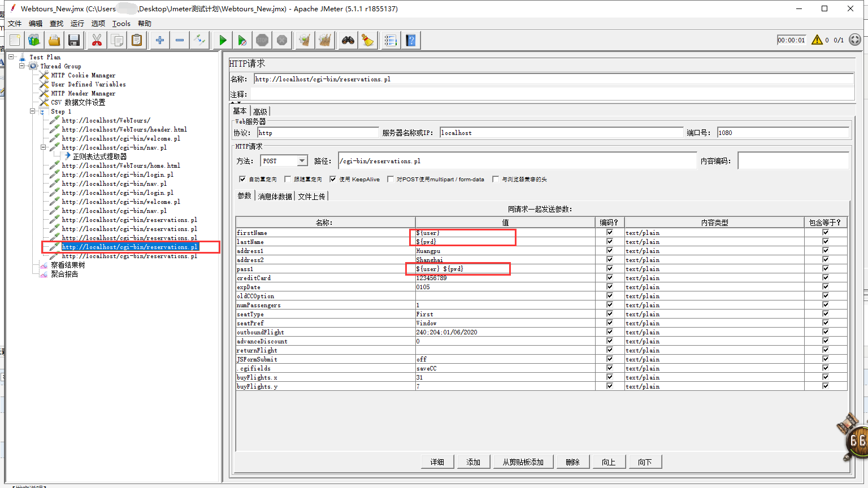Click the 端口号 field showing 1080
Screen dimensions: 868x488
783,133
